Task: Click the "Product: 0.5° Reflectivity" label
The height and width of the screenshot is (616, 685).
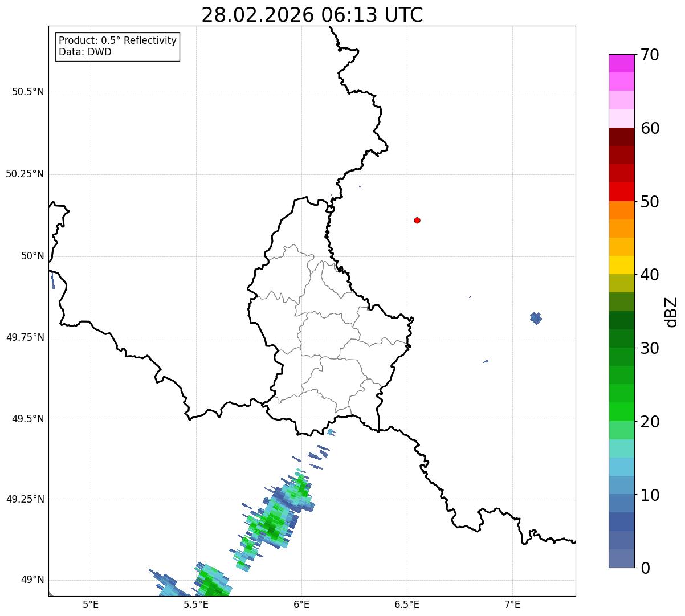Action: click(x=117, y=41)
